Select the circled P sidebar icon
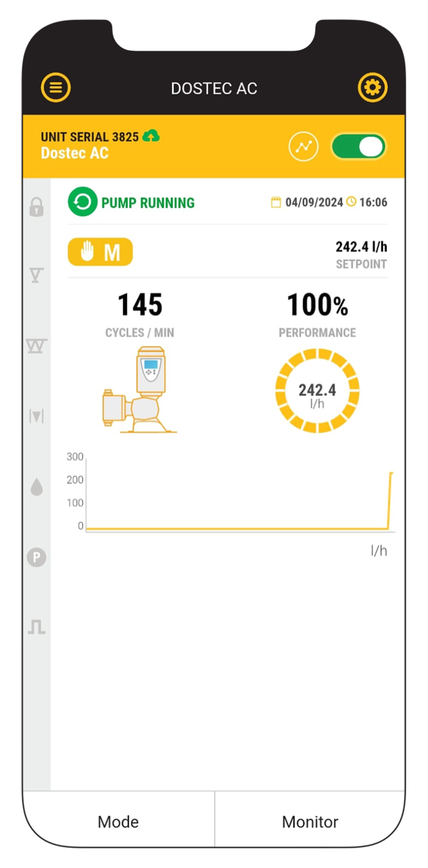428x868 pixels. click(x=37, y=557)
